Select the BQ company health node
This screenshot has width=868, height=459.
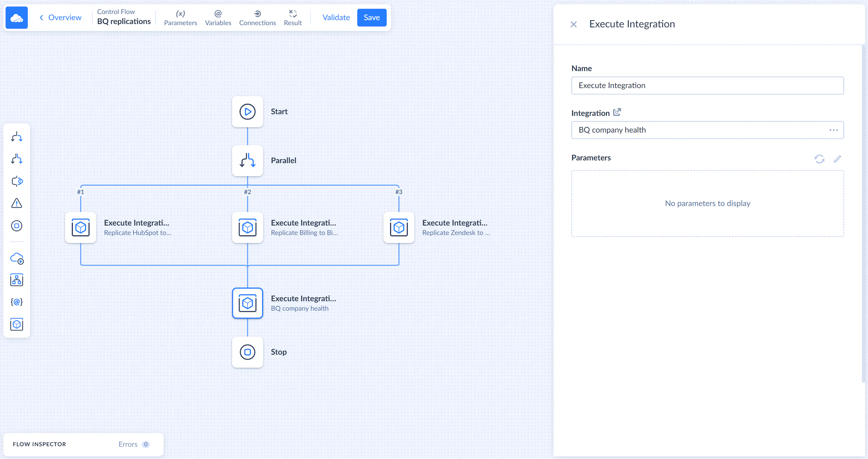[248, 303]
